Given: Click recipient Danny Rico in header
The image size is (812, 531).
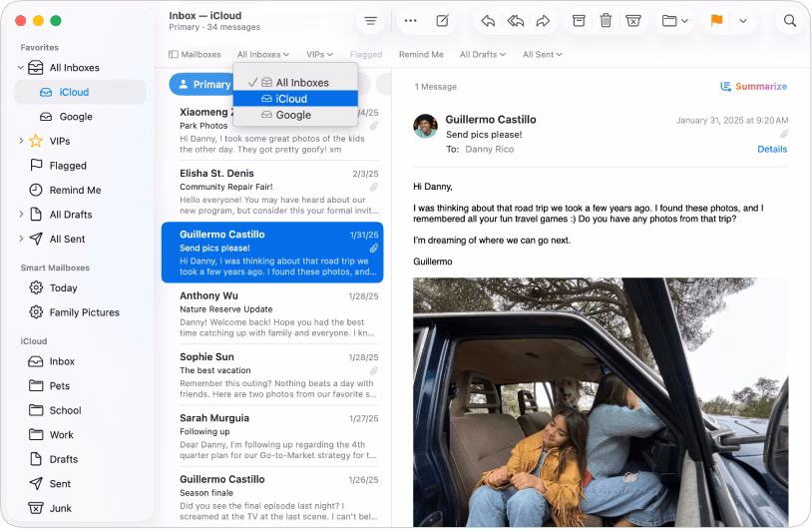Looking at the screenshot, I should (x=490, y=149).
